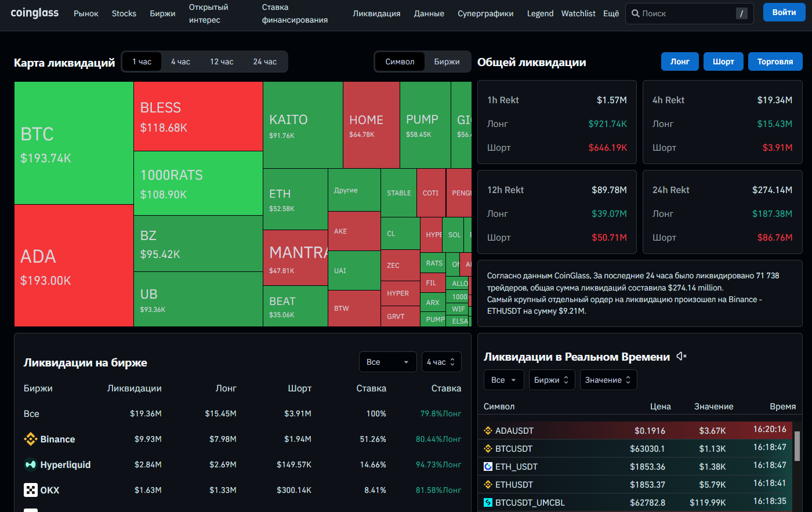Open the Ликвидация menu
Image resolution: width=812 pixels, height=512 pixels.
click(x=376, y=13)
